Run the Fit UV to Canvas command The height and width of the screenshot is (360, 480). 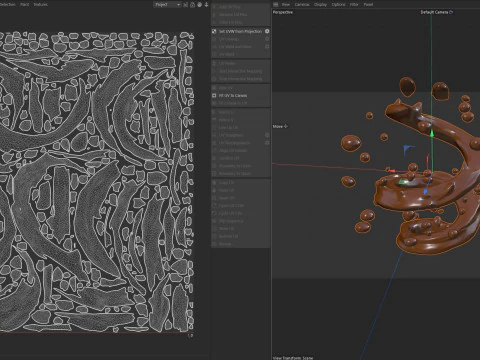(240, 95)
